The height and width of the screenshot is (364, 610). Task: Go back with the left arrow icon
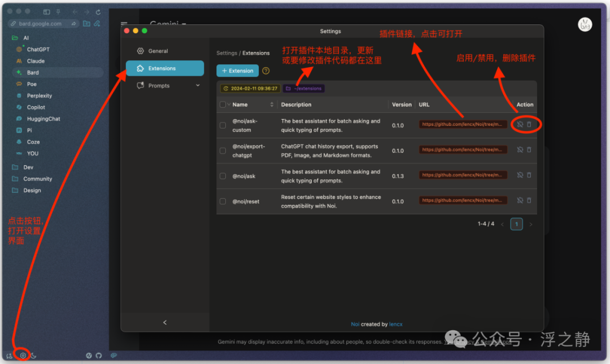point(75,12)
